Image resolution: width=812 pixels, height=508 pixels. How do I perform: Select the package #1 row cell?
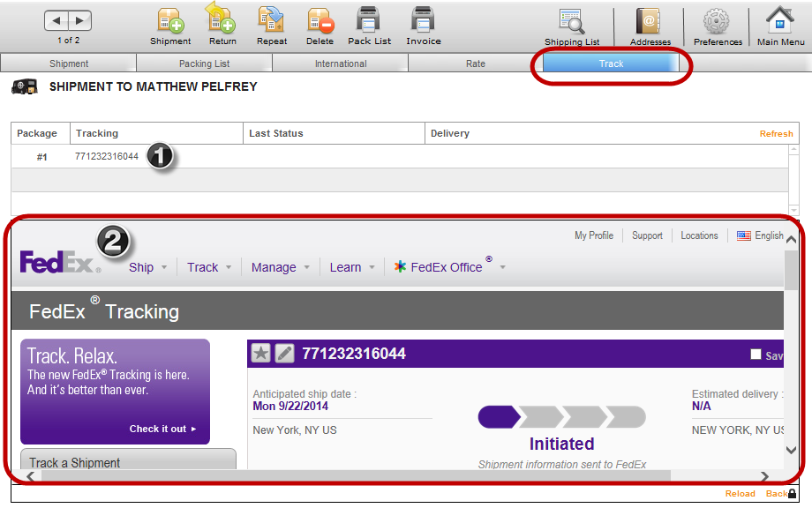point(41,157)
